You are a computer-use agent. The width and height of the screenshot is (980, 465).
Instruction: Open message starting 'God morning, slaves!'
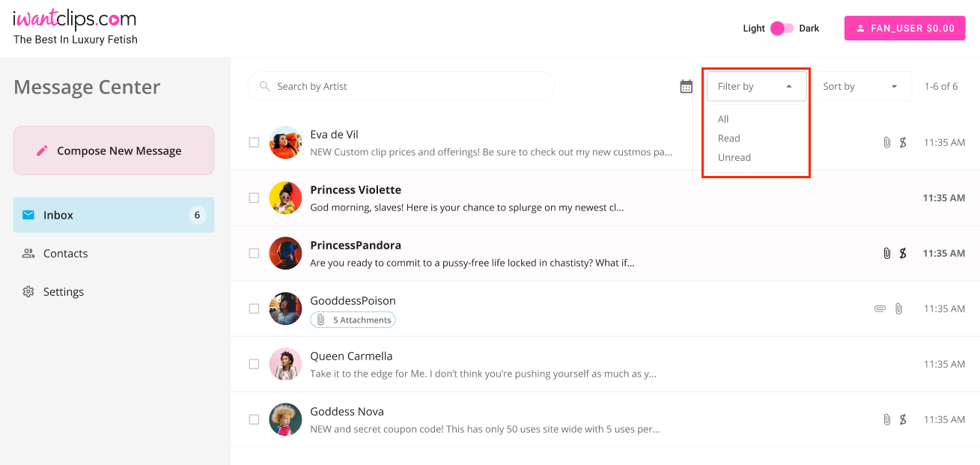tap(467, 207)
